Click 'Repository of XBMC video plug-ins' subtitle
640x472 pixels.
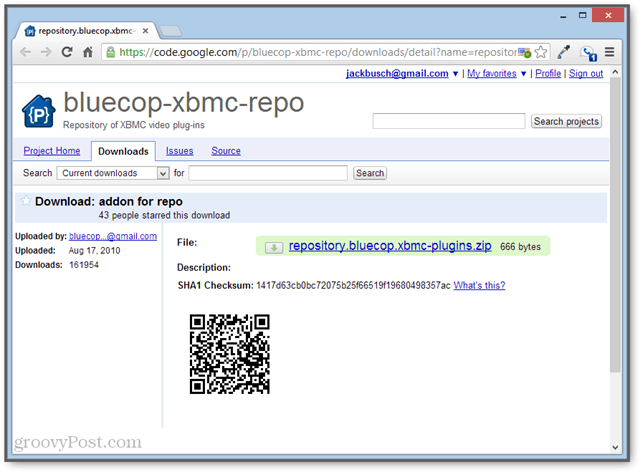(x=134, y=125)
